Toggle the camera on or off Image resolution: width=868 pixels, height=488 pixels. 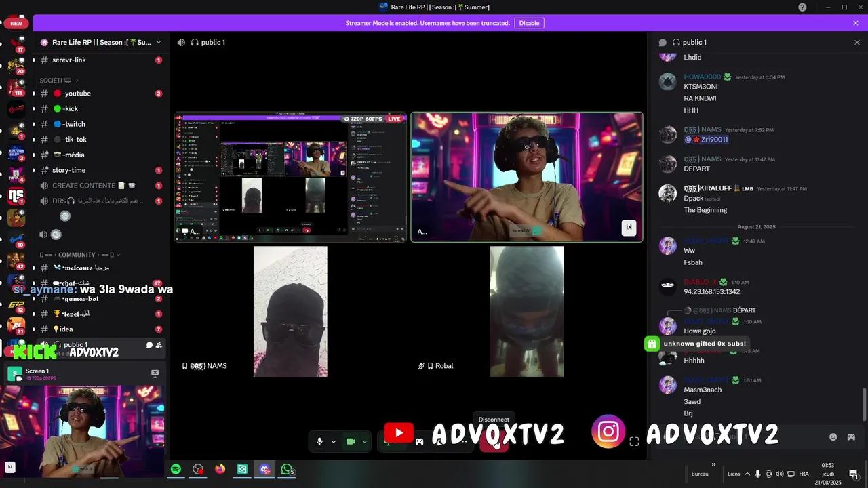pyautogui.click(x=351, y=441)
